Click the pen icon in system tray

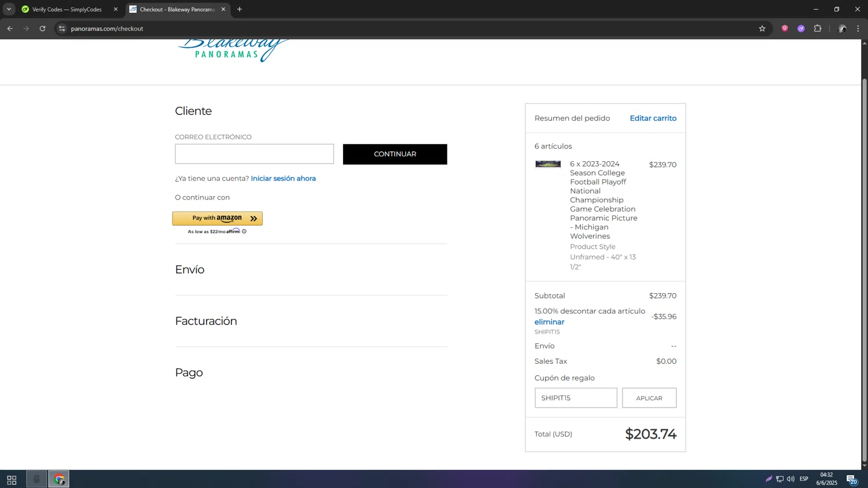point(769,479)
